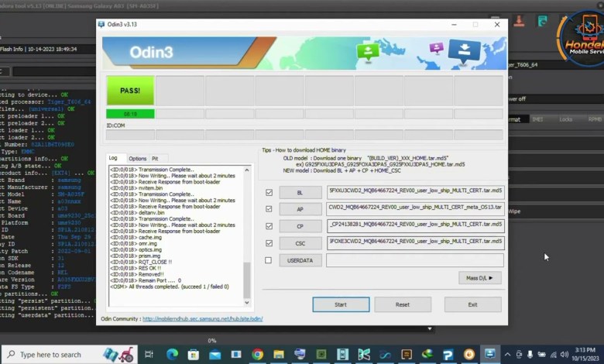The height and width of the screenshot is (364, 604).
Task: Click the USERDATA file path field
Action: tap(415, 260)
